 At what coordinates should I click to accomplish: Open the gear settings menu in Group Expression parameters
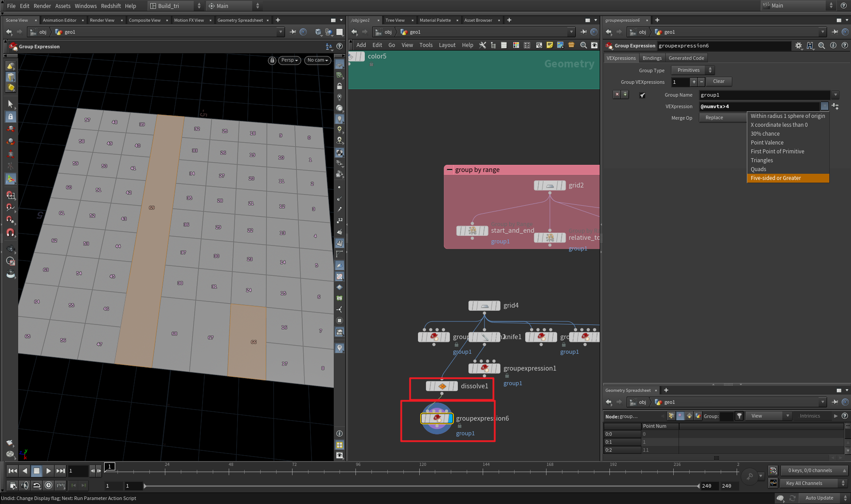799,45
